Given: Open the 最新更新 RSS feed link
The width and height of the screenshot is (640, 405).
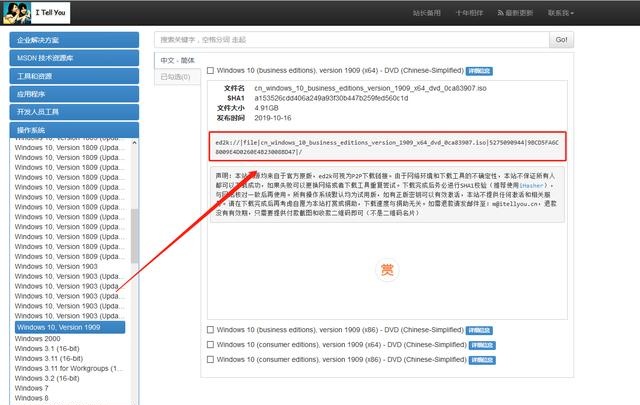Looking at the screenshot, I should pos(515,13).
